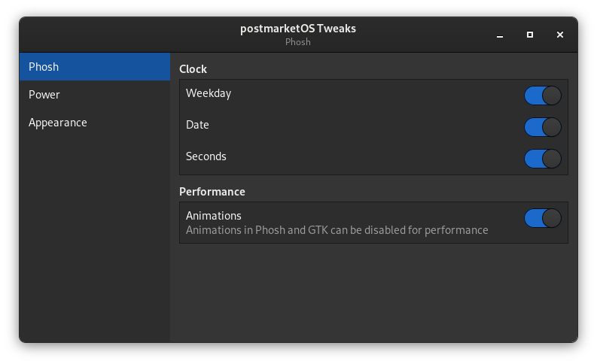Disable the Weekday clock switch
597x364 pixels.
[543, 96]
